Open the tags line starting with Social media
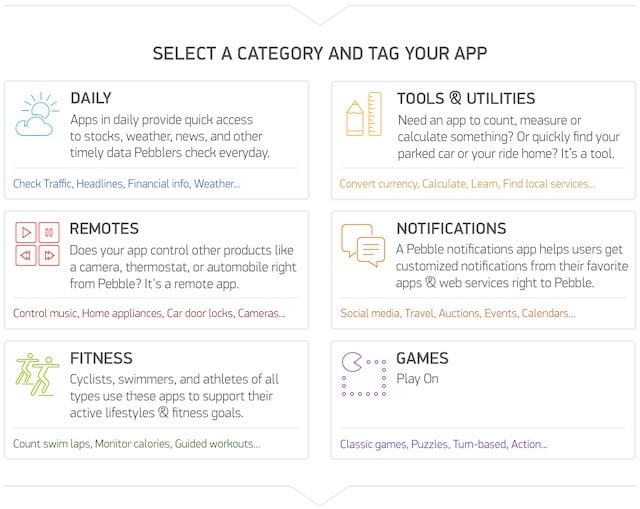Viewport: 640px width, 509px height. coord(457,313)
